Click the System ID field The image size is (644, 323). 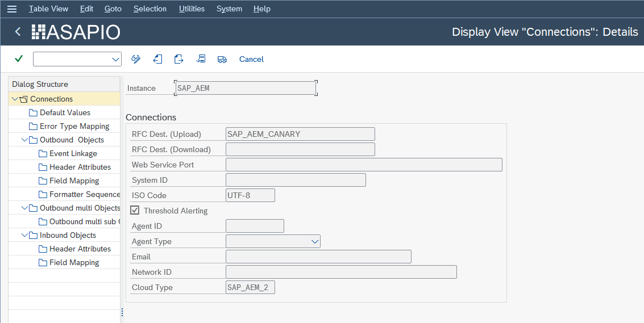coord(296,180)
